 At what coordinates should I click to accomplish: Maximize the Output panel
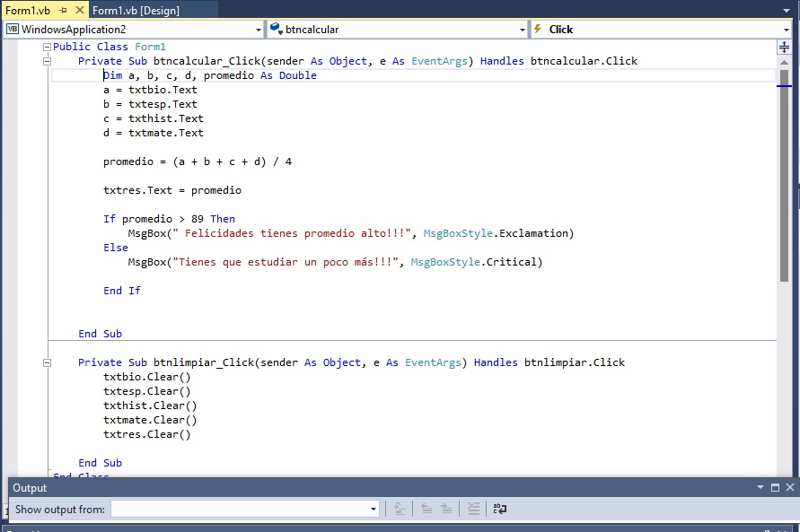(776, 488)
